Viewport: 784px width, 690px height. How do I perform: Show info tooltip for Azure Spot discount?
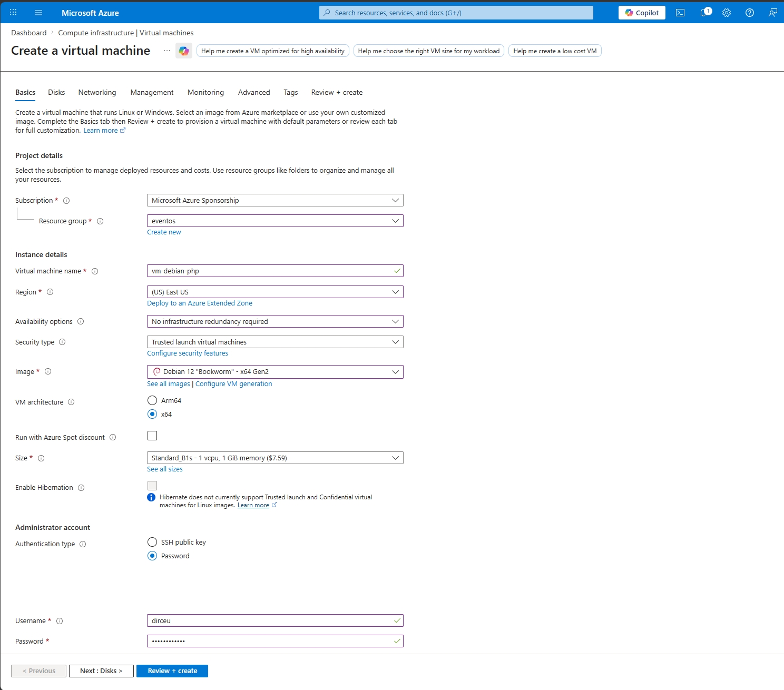pyautogui.click(x=113, y=437)
